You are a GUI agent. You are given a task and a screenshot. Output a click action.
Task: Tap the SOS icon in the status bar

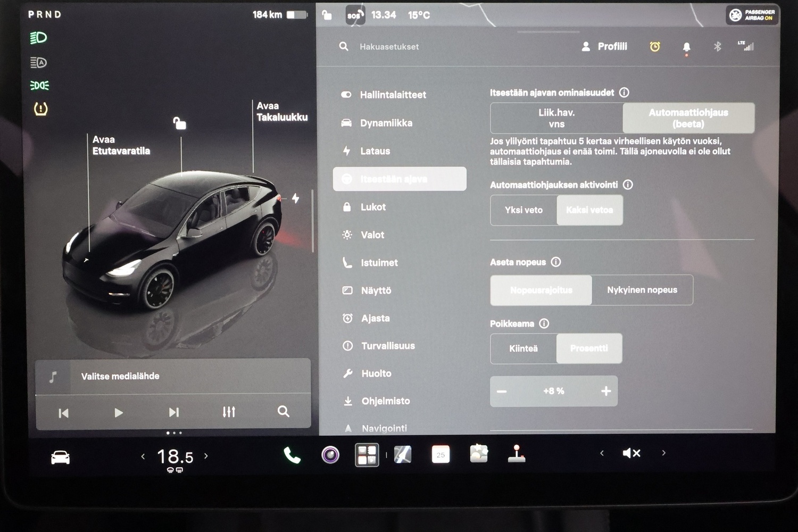(355, 15)
